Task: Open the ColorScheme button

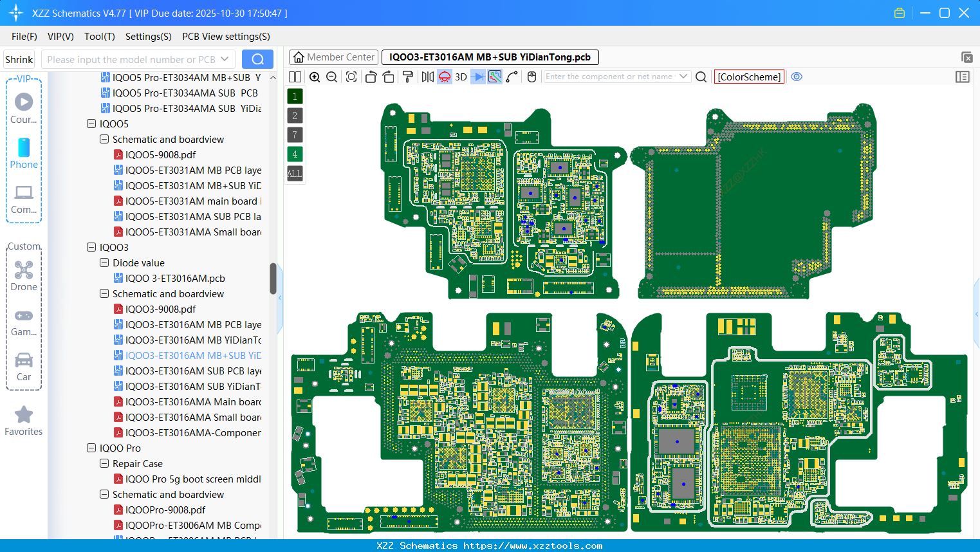Action: 749,77
